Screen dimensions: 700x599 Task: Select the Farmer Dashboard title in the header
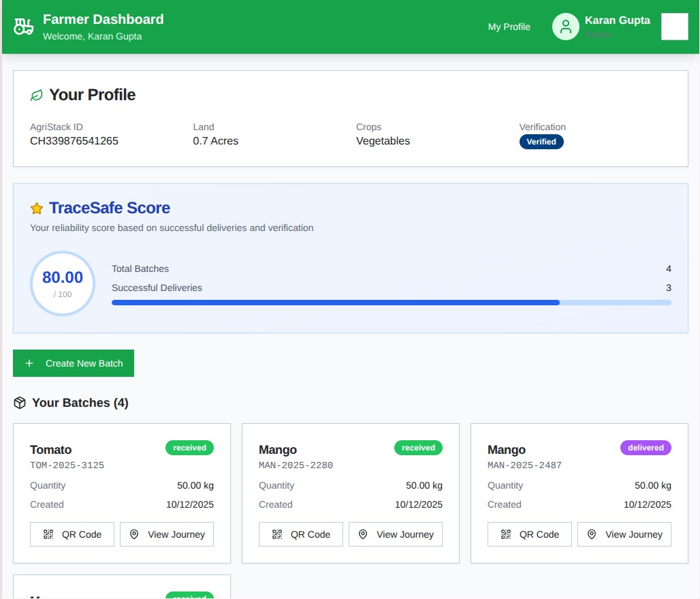[102, 19]
